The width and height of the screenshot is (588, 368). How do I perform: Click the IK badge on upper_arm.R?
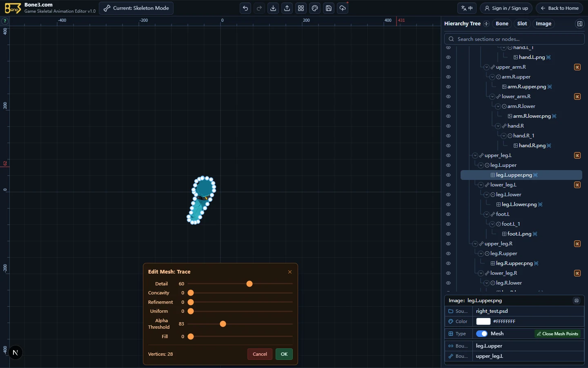pos(577,67)
